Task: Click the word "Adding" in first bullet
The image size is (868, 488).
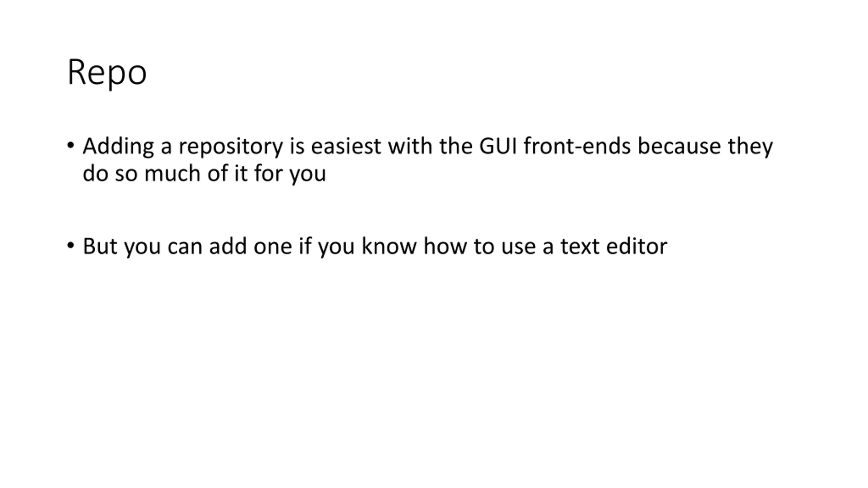Action: 118,147
